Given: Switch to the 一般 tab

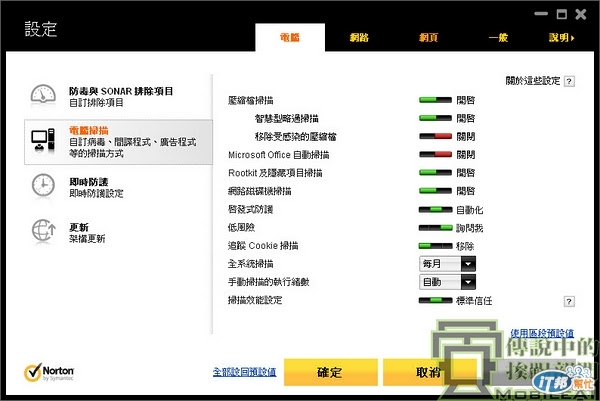Looking at the screenshot, I should (x=498, y=37).
